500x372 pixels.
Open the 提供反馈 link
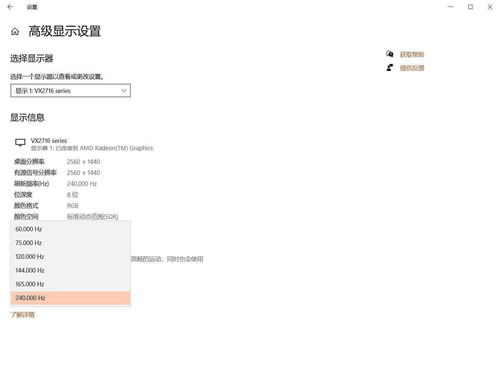tap(412, 68)
